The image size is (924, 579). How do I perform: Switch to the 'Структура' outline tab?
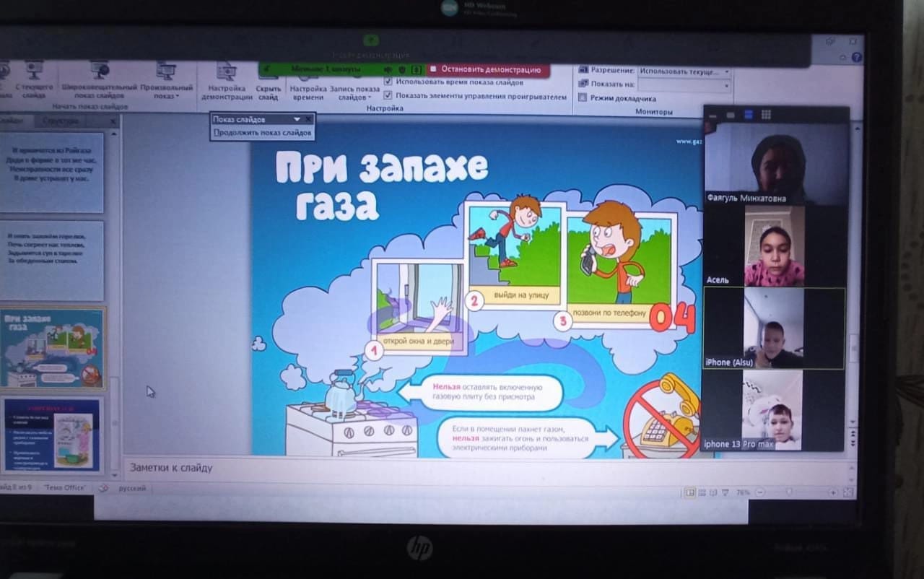pos(60,121)
